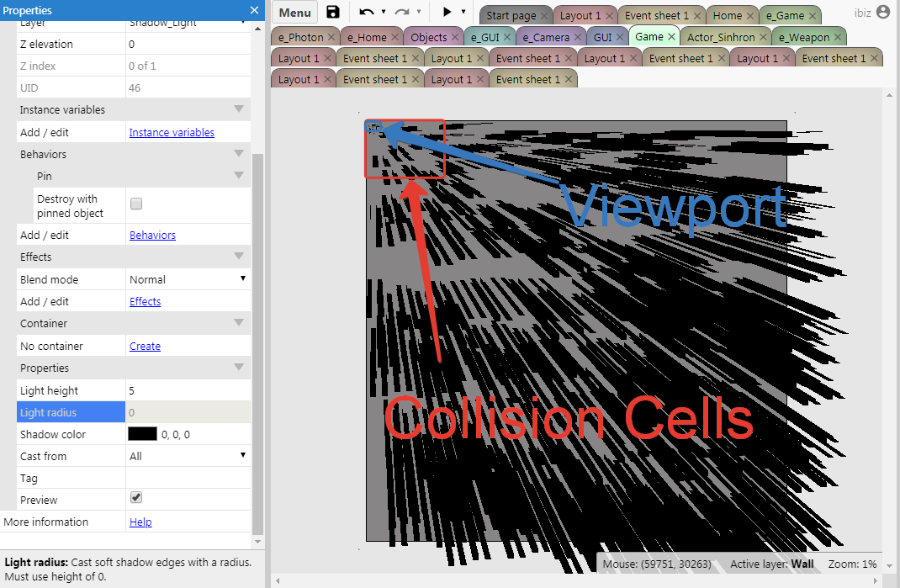Switch to the e_Photon tab

tap(301, 37)
